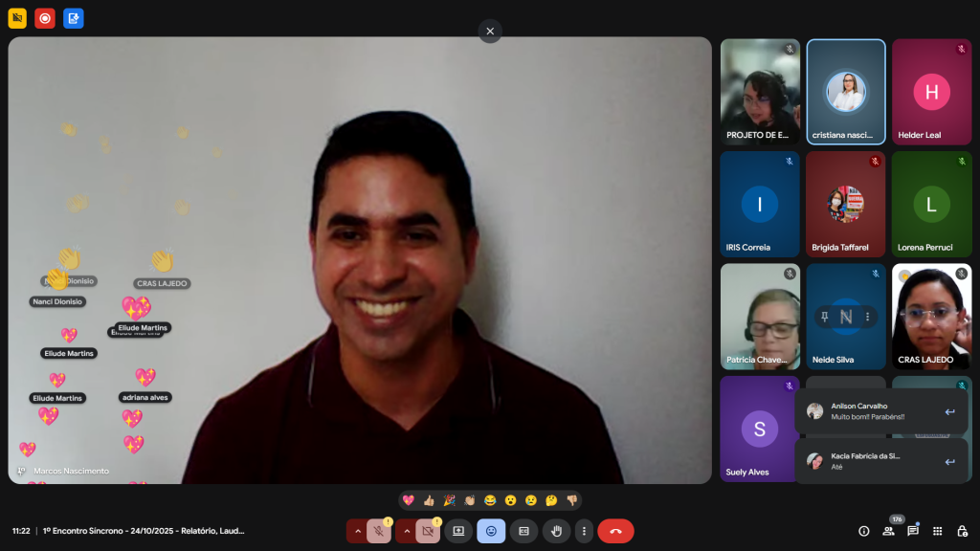Screen dimensions: 980x551
Task: Click the red recording indicator icon
Action: click(45, 18)
